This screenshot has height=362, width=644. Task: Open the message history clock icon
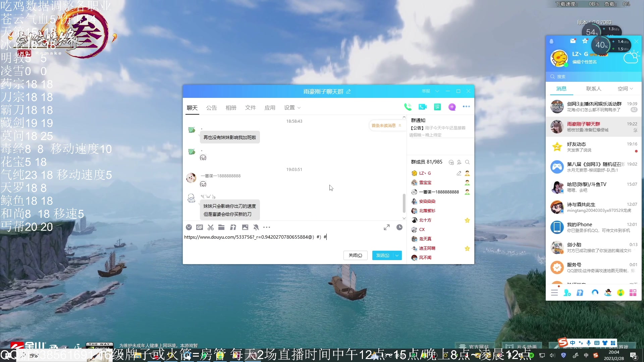click(399, 227)
